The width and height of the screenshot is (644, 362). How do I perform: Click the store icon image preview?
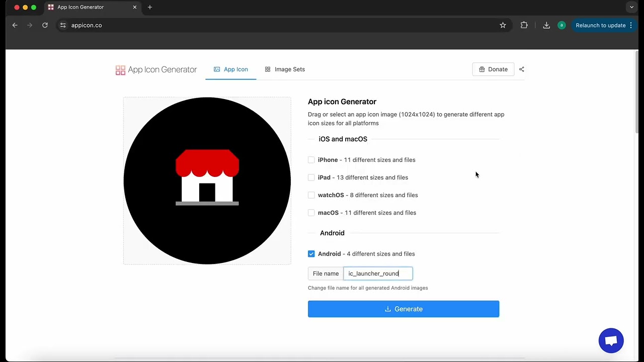point(207,181)
